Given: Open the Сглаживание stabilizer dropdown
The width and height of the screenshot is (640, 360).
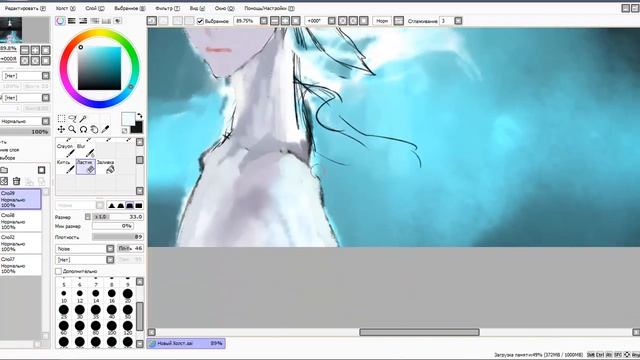Looking at the screenshot, I should click(x=458, y=21).
